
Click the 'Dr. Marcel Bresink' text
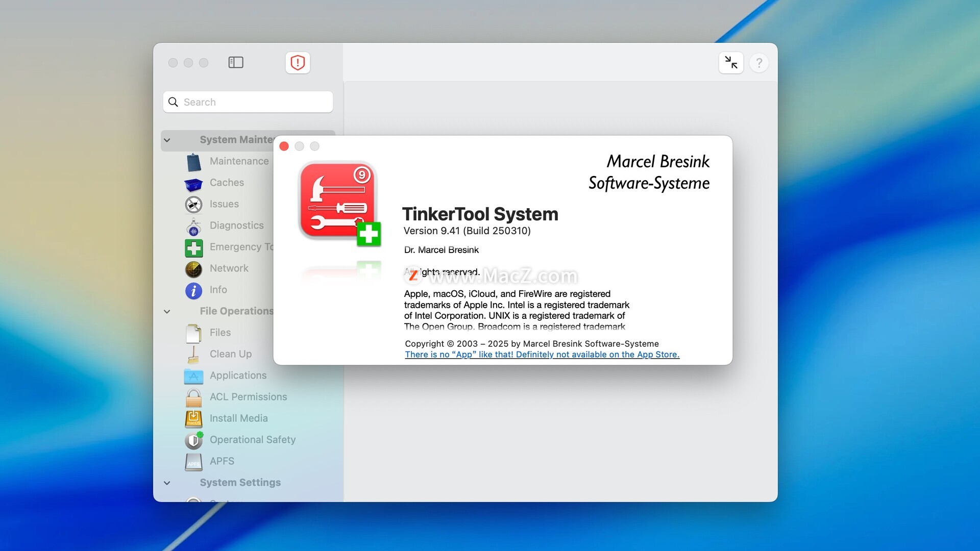coord(442,250)
